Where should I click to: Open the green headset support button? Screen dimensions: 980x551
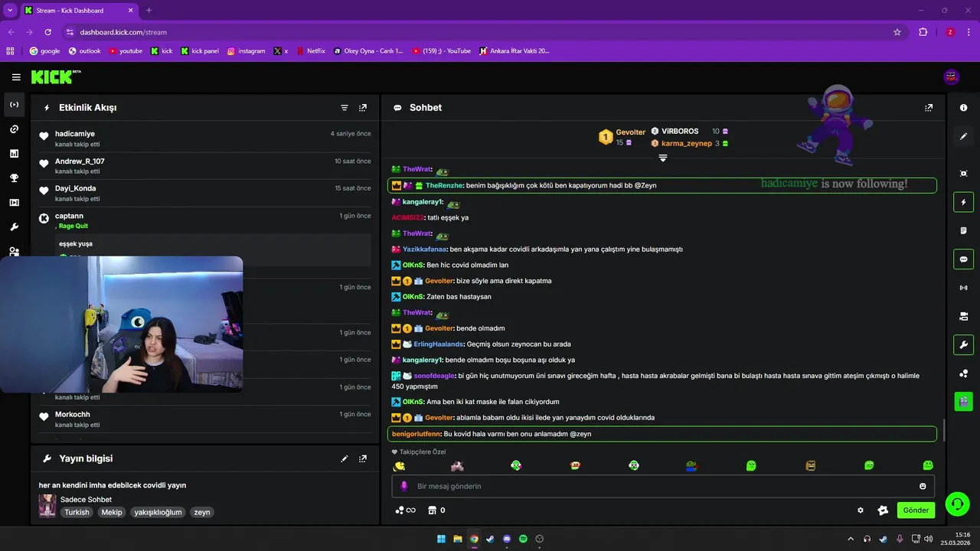(x=957, y=504)
